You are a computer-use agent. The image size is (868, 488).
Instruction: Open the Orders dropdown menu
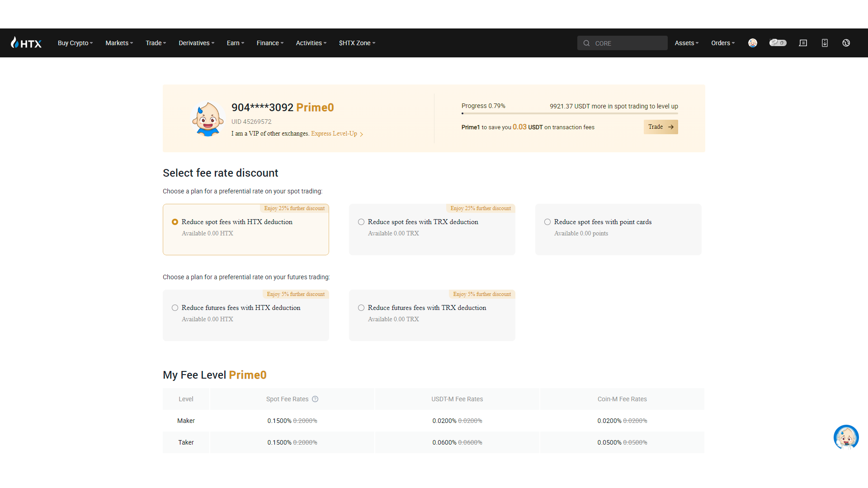(722, 42)
